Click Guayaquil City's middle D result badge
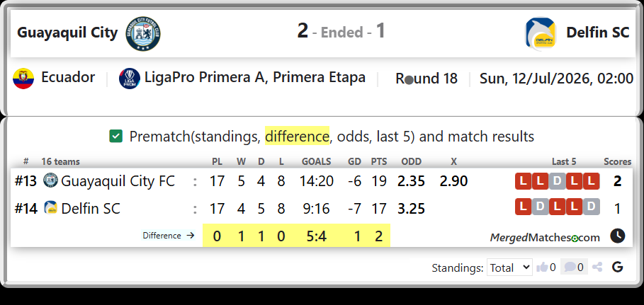The image size is (644, 305). click(557, 181)
